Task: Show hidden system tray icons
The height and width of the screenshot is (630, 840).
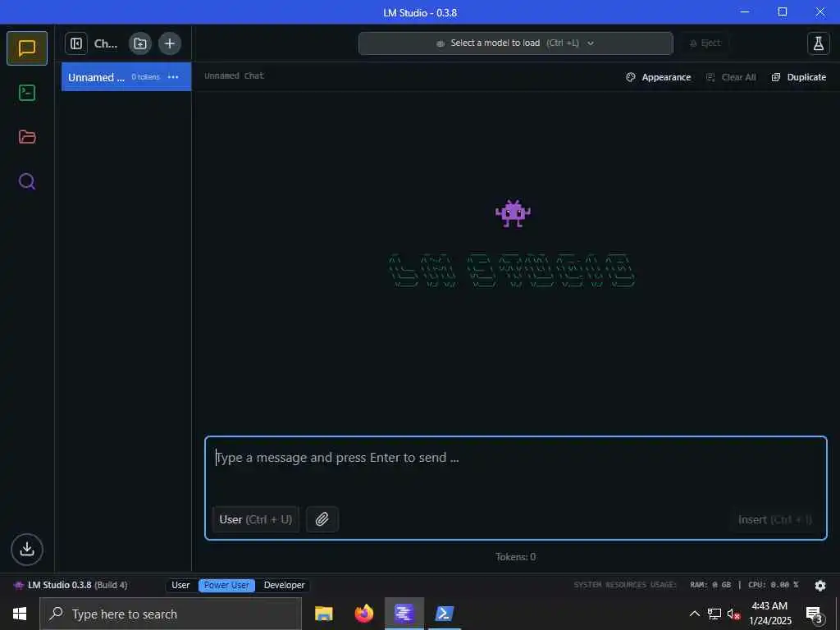Action: pyautogui.click(x=694, y=614)
